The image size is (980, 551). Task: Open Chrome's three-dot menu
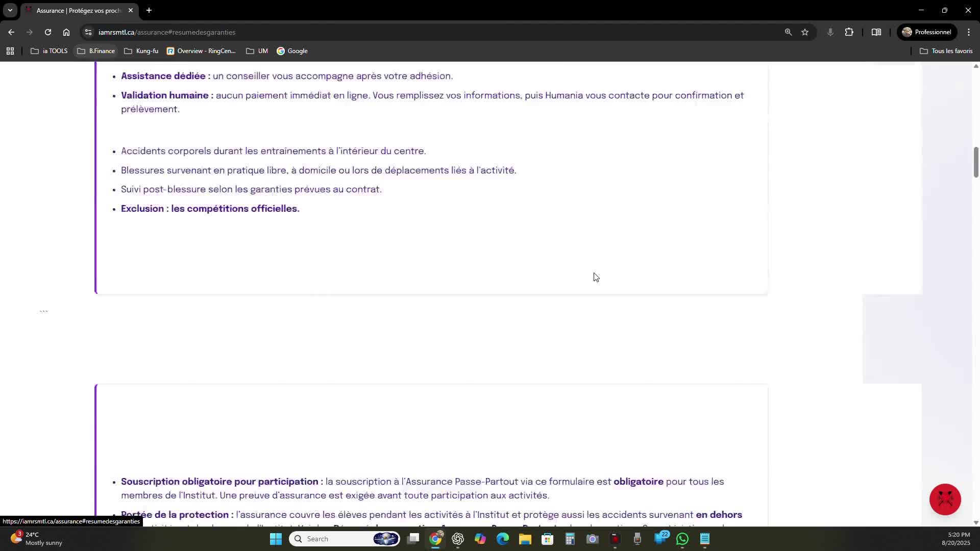pyautogui.click(x=969, y=32)
